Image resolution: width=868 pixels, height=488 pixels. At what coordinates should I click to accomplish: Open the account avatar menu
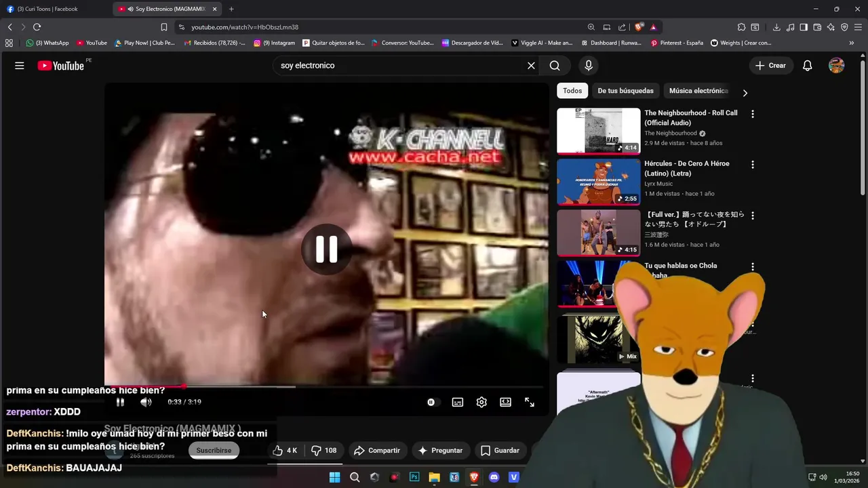(x=837, y=66)
